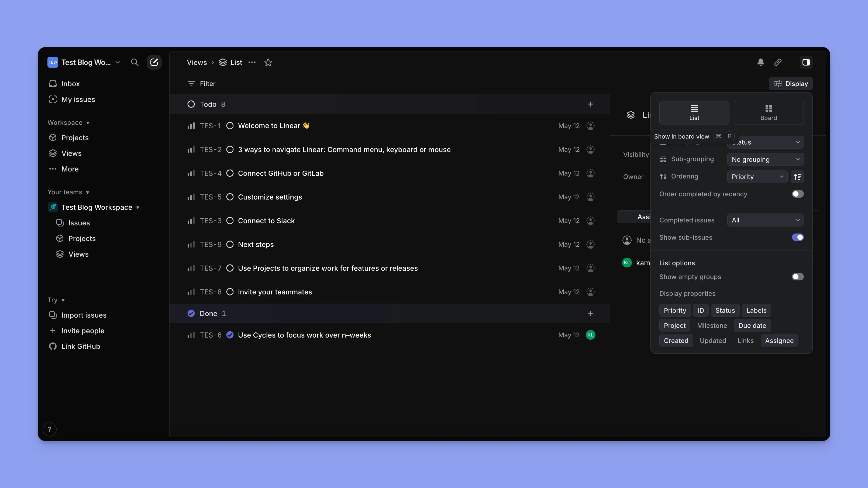
Task: Turn on Show empty groups
Action: (797, 276)
